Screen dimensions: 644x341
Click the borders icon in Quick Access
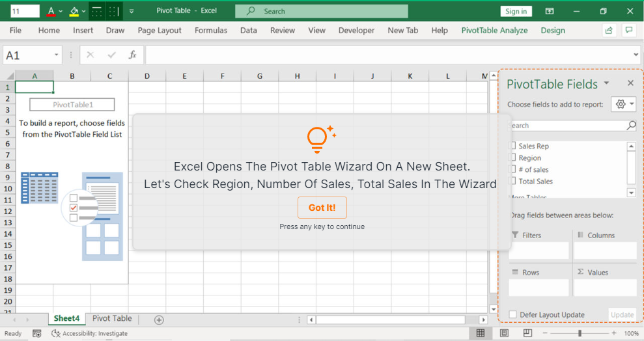click(x=96, y=11)
